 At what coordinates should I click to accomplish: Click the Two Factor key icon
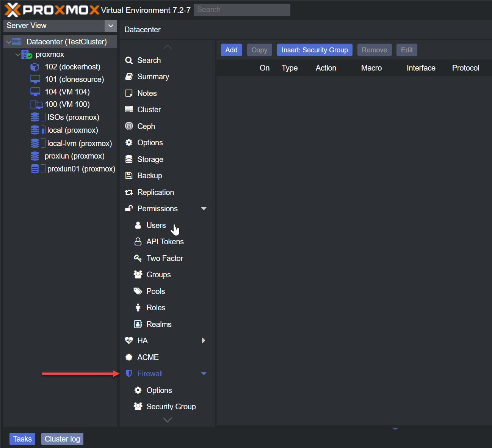click(x=138, y=258)
